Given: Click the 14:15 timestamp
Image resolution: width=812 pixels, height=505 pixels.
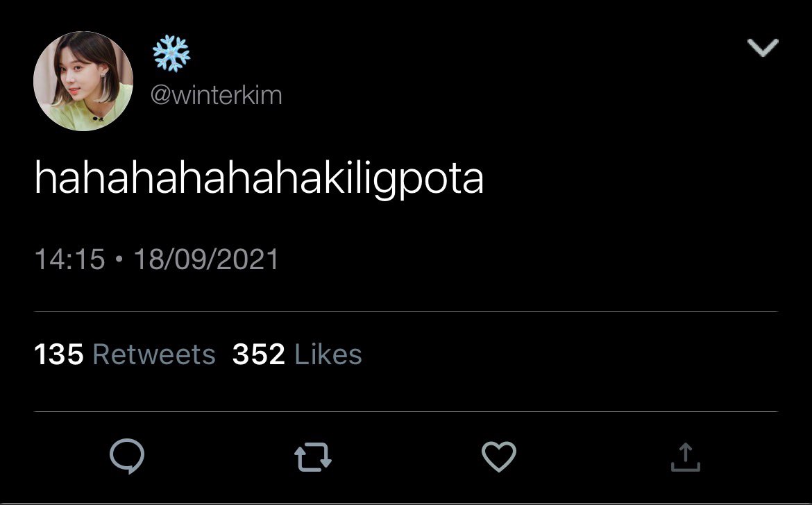Looking at the screenshot, I should pyautogui.click(x=69, y=259).
